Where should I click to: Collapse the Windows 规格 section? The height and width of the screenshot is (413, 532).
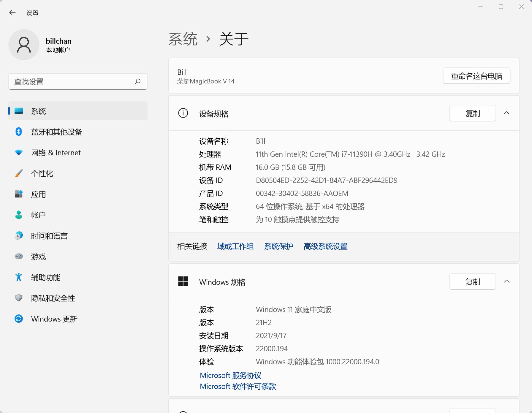coord(507,281)
